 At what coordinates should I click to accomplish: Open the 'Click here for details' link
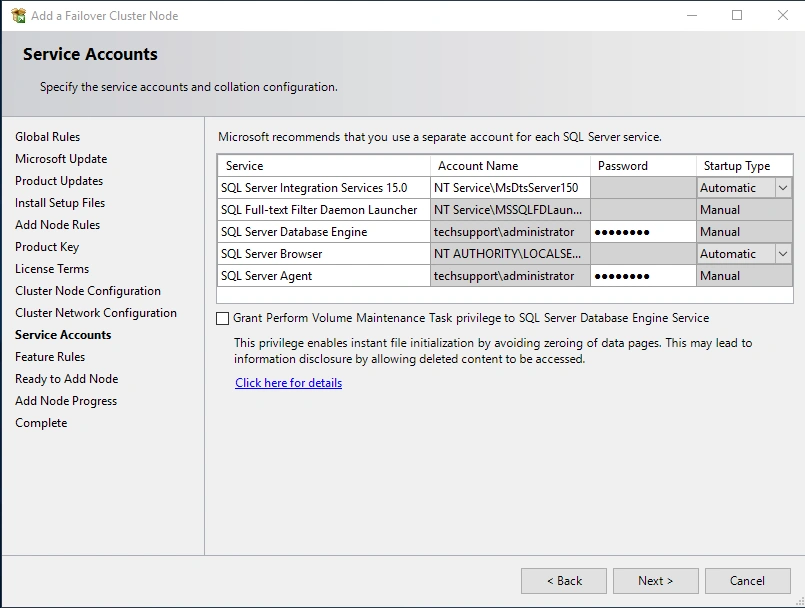[288, 383]
